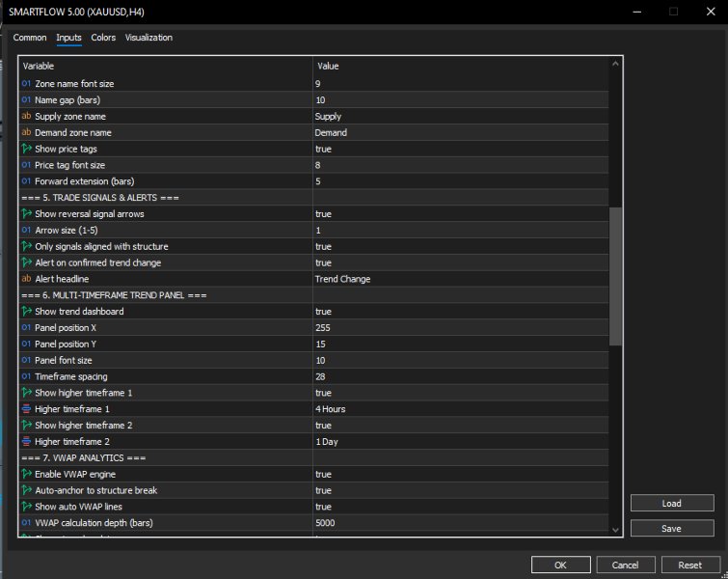The width and height of the screenshot is (728, 579).
Task: Click the enum icon beside Higher timeframe 2
Action: click(x=26, y=441)
